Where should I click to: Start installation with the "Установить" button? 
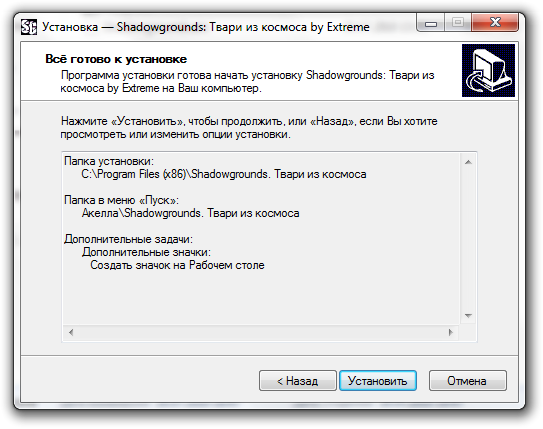click(x=377, y=381)
